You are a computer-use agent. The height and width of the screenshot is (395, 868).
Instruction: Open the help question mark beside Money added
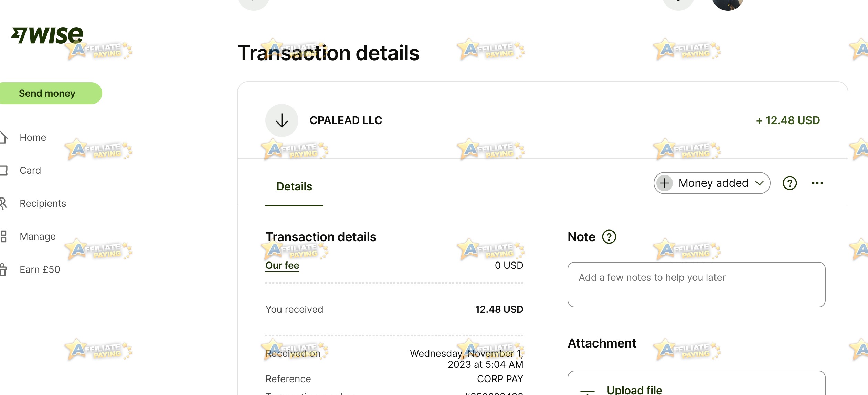(790, 183)
